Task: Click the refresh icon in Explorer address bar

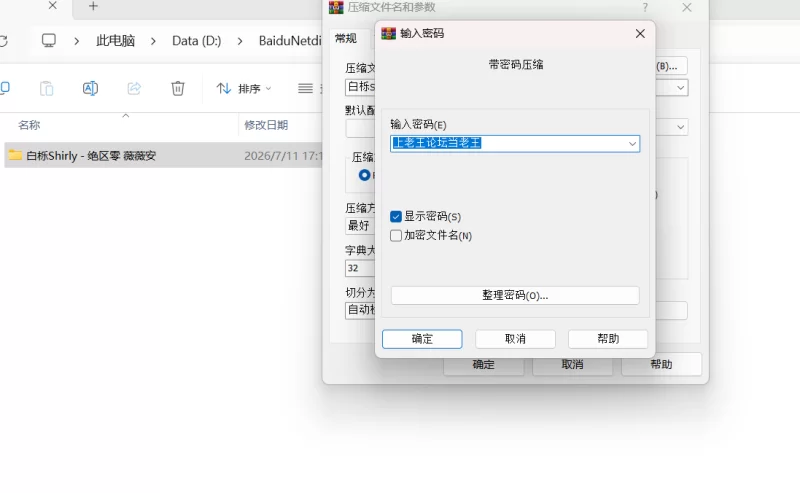Action: coord(4,41)
